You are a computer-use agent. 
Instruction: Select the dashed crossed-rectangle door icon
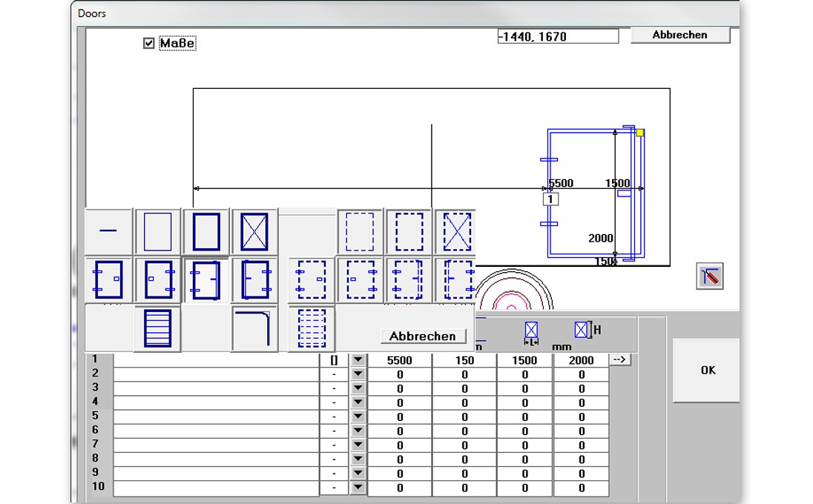click(455, 231)
